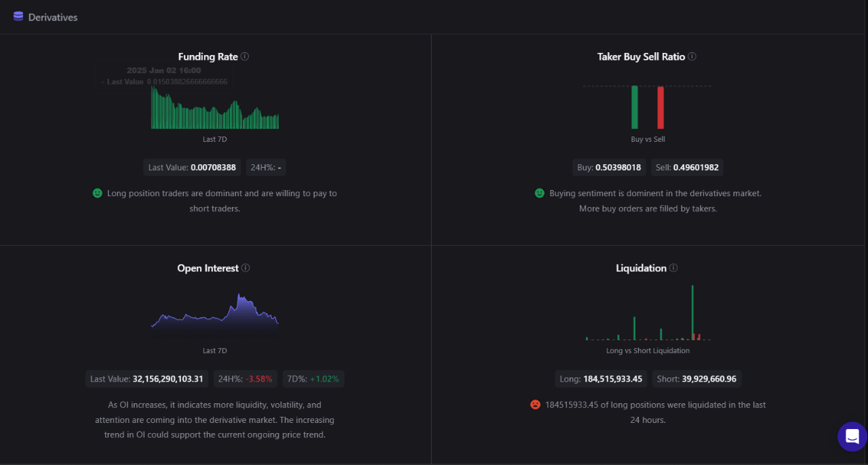Click the green sentiment face under Funding Rate

coord(98,193)
